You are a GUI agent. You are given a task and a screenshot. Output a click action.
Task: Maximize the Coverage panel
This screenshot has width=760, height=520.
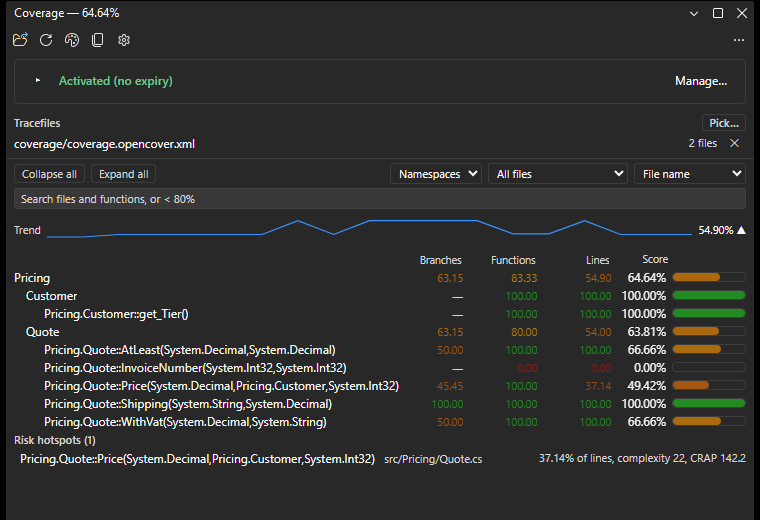[718, 13]
